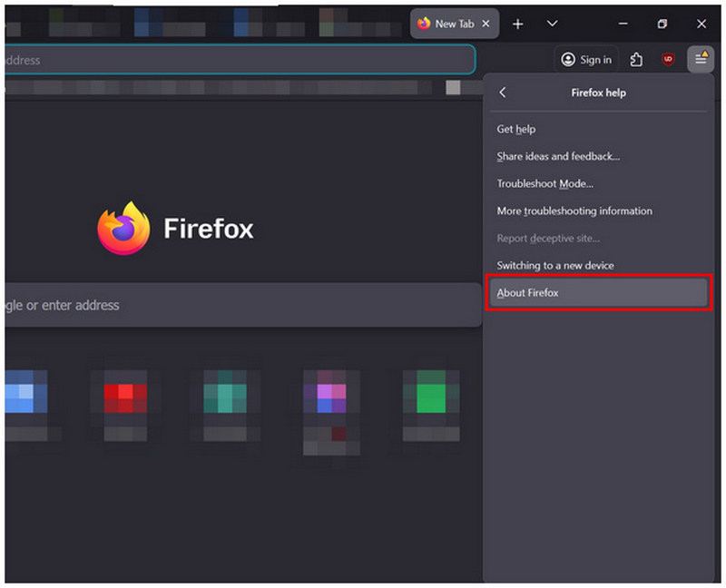Close the New Tab tab
Screen dimensions: 726x588
pos(486,24)
